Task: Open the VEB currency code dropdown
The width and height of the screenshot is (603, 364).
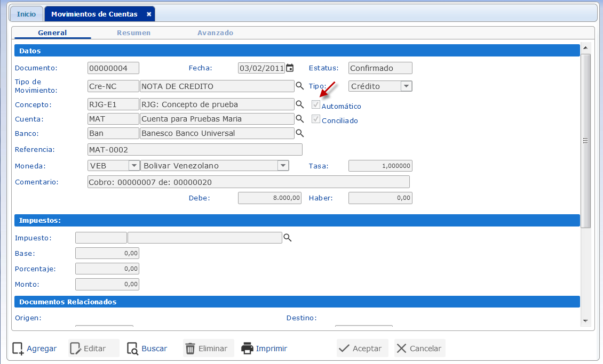Action: tap(134, 166)
